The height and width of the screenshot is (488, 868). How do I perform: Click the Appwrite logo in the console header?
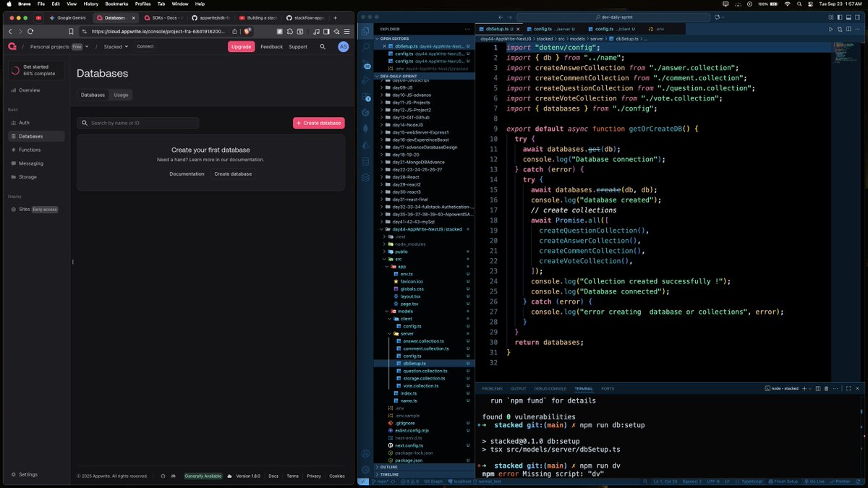(x=12, y=46)
